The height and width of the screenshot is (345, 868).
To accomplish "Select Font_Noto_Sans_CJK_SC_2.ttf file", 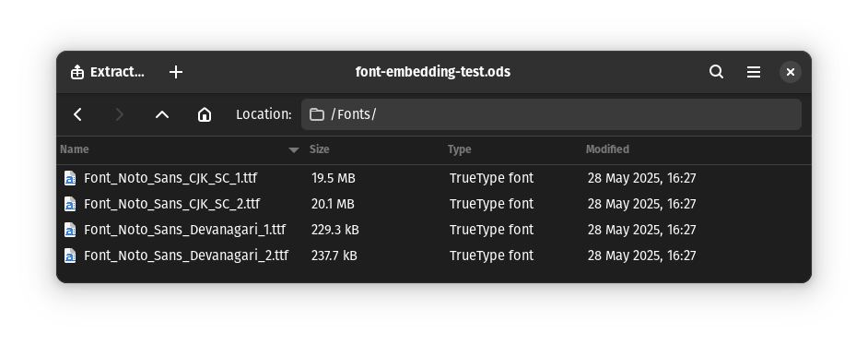I will coord(434,204).
